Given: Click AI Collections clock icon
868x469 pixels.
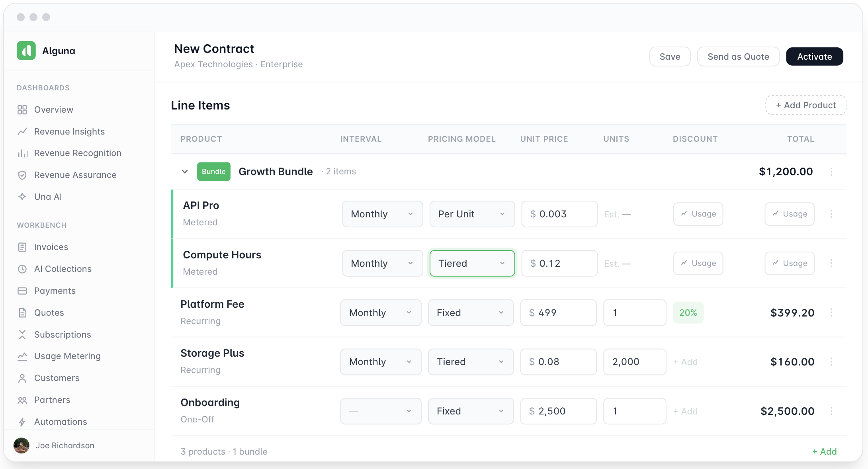Looking at the screenshot, I should point(22,269).
